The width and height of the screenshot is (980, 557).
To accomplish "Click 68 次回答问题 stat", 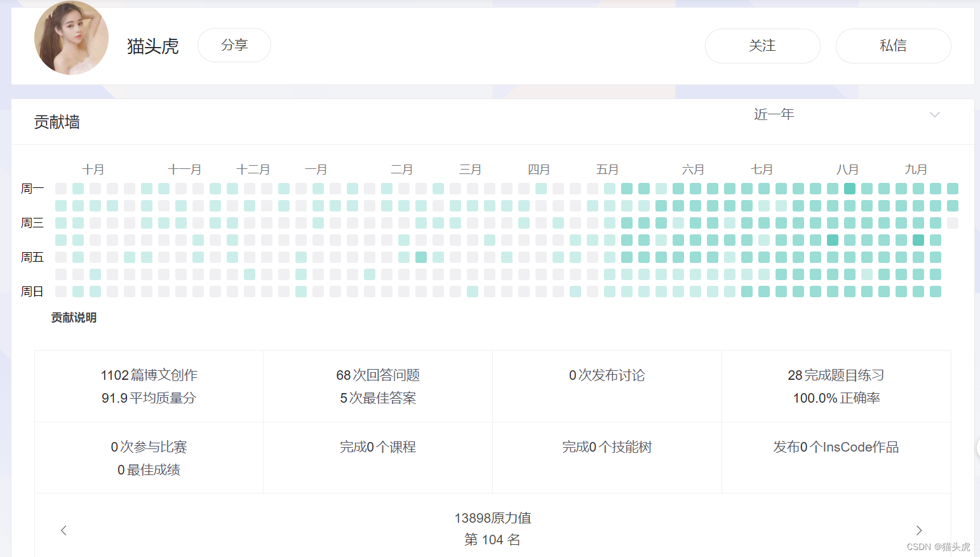I will 378,375.
